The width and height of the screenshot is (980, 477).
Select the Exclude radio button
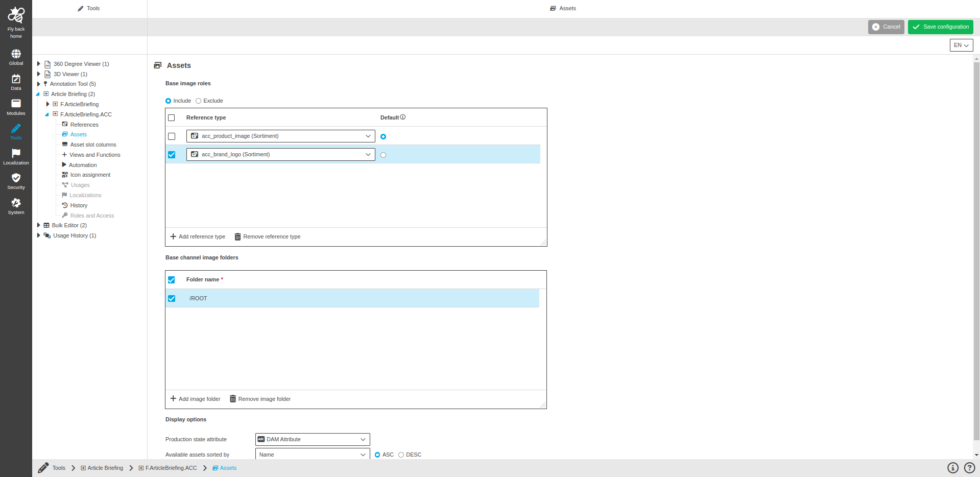tap(199, 101)
